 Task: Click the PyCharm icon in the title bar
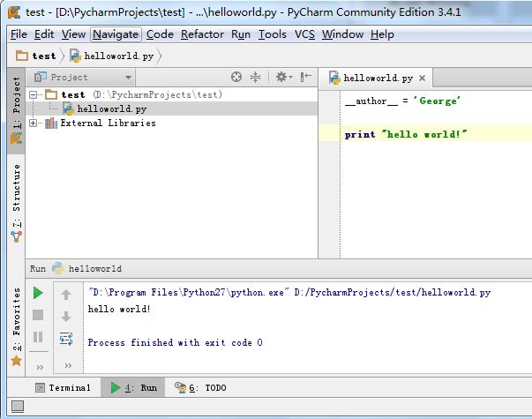[x=14, y=12]
